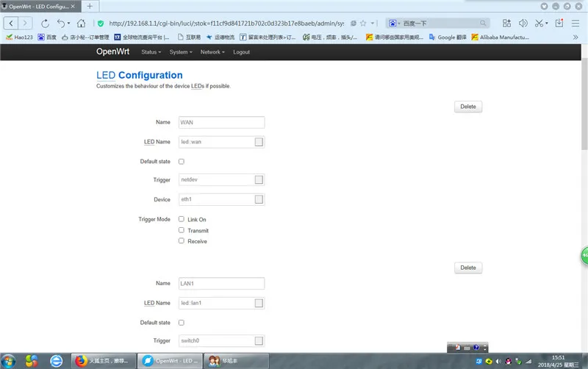Open the Hao123 bookmark
This screenshot has width=588, height=369.
coord(20,37)
